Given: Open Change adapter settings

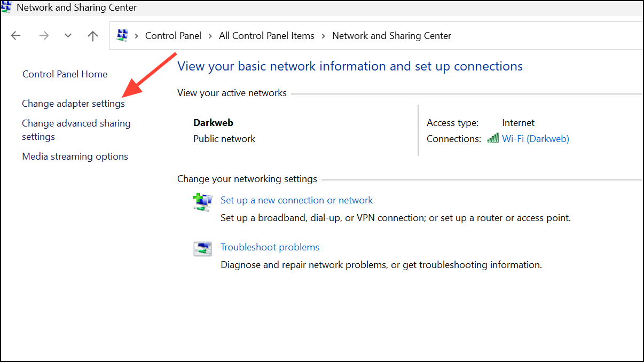Looking at the screenshot, I should point(73,103).
